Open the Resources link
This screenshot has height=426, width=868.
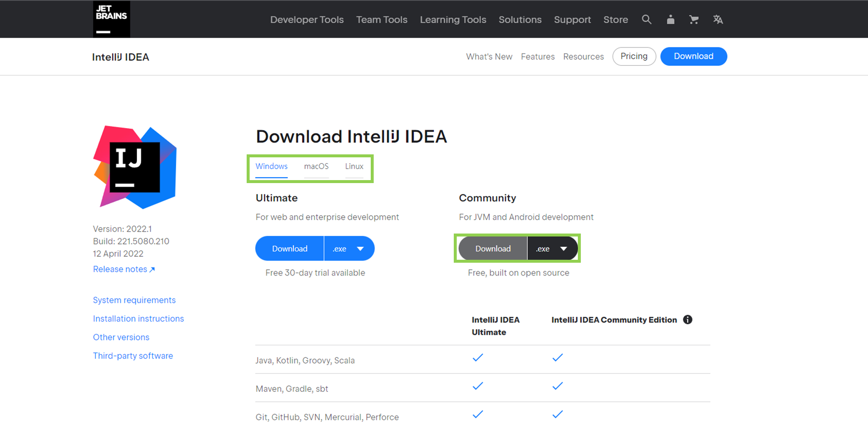[x=583, y=57]
